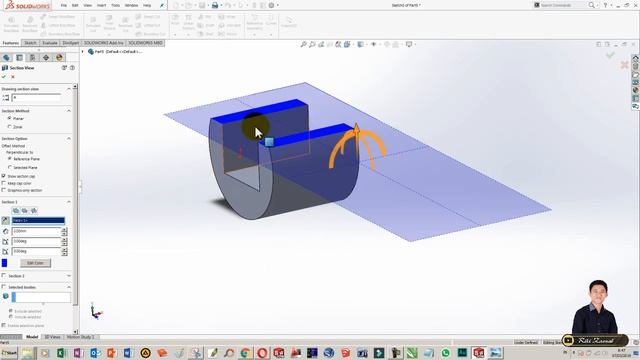Click the orange rotation arrow handle
This screenshot has width=640, height=360.
357,146
